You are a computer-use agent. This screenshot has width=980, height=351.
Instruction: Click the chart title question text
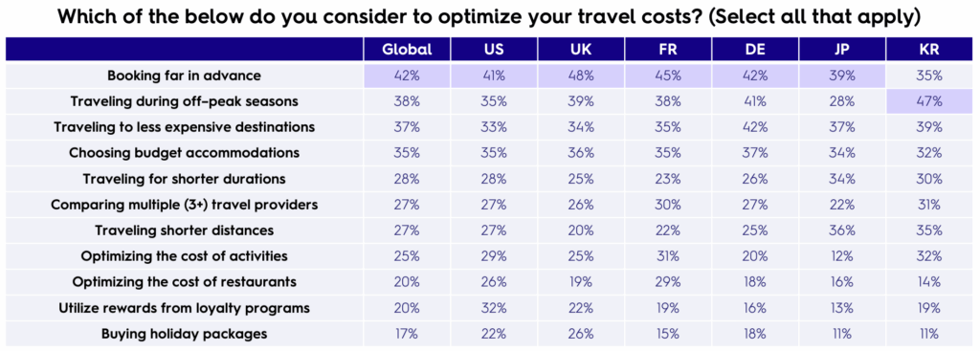(x=489, y=16)
